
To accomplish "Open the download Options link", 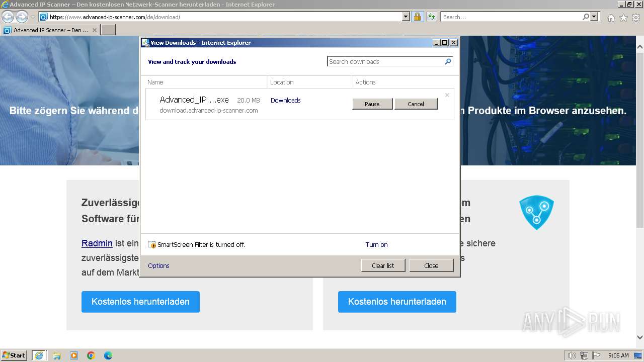I will (x=158, y=265).
